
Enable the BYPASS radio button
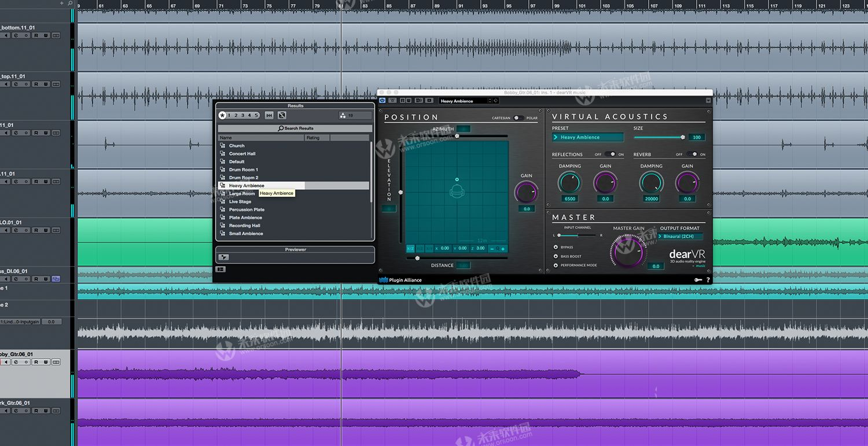click(x=556, y=247)
